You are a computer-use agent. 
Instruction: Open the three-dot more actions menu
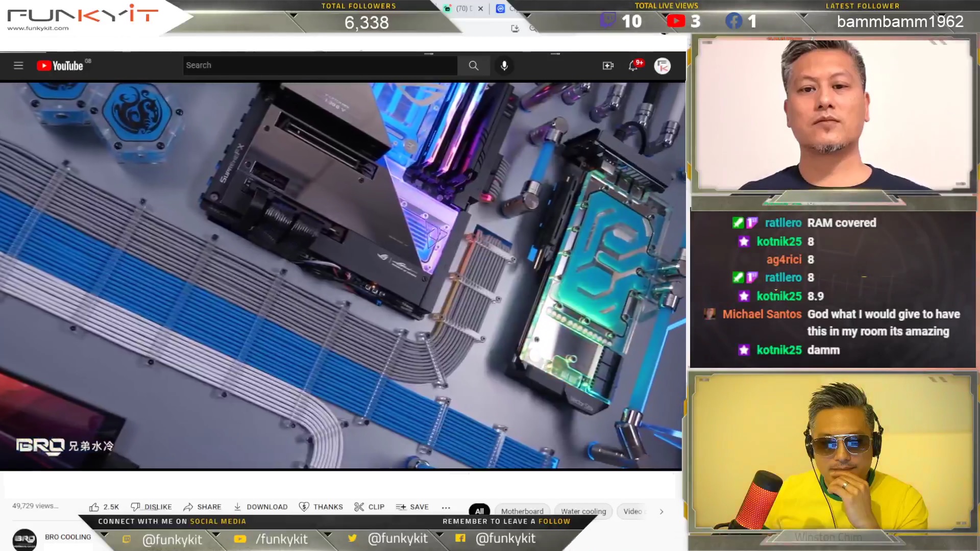(x=446, y=507)
